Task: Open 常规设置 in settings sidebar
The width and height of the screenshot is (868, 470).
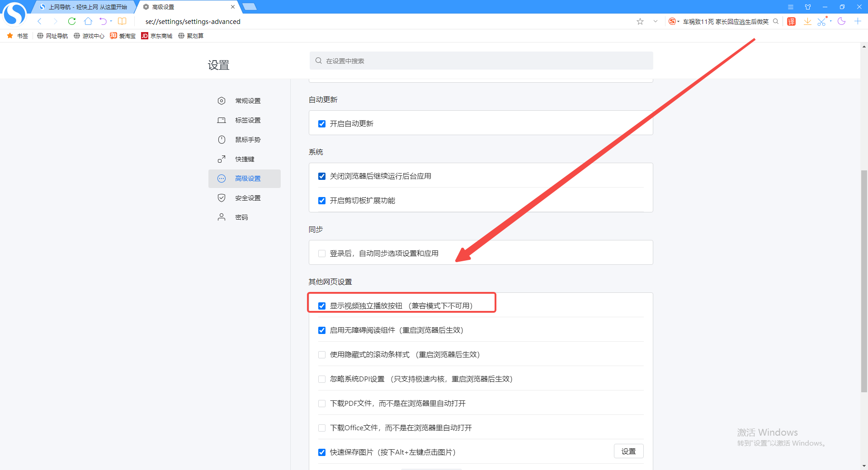Action: (x=245, y=101)
